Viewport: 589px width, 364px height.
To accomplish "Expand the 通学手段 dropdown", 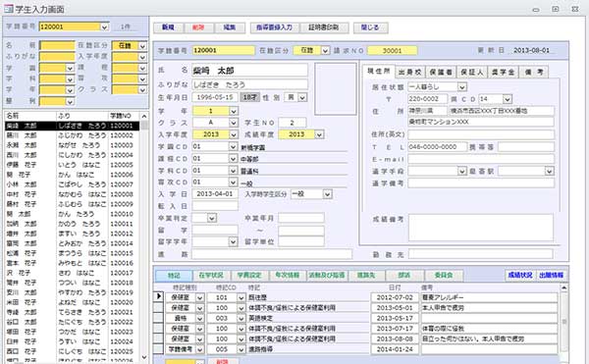I will coord(462,171).
